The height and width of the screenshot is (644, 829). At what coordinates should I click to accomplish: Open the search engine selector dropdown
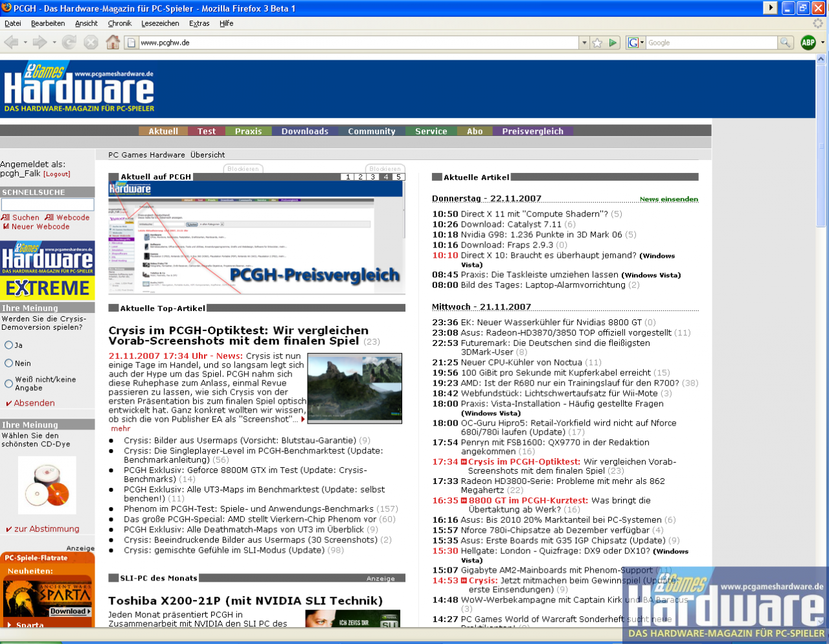(x=642, y=43)
